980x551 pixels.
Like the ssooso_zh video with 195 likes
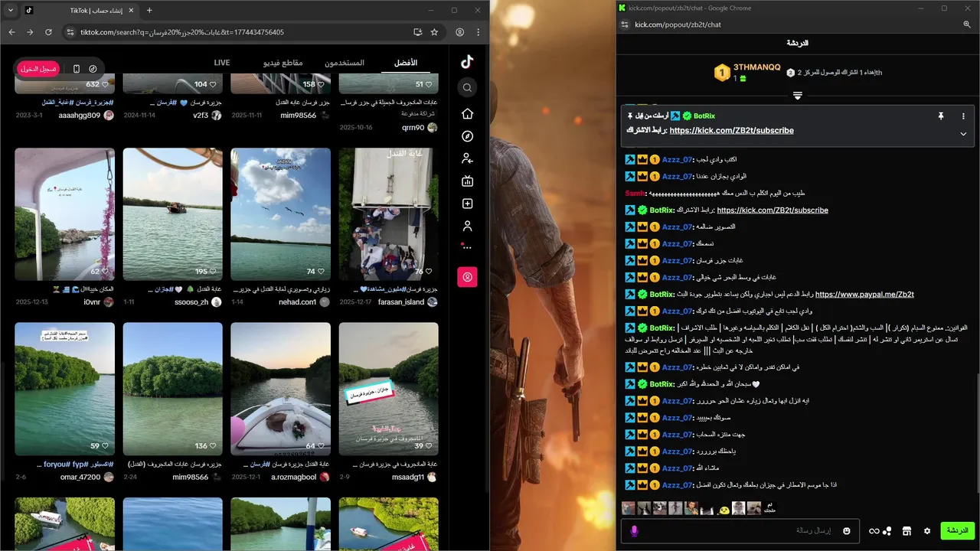[x=214, y=271]
